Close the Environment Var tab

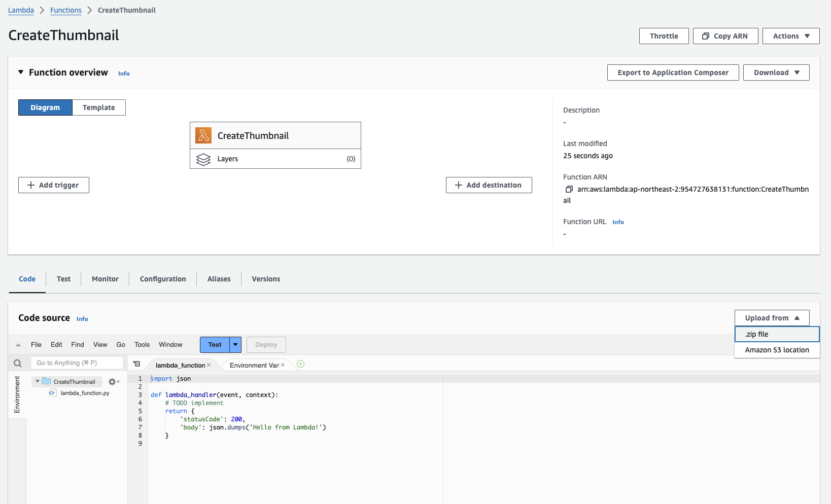283,365
